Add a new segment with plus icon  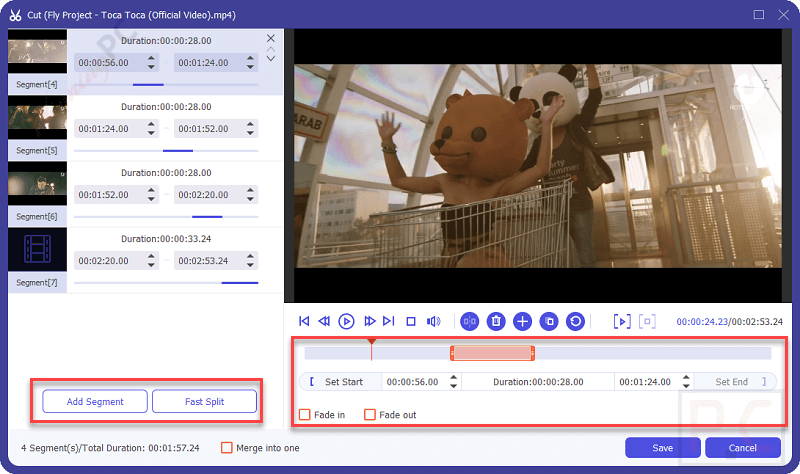pos(522,321)
